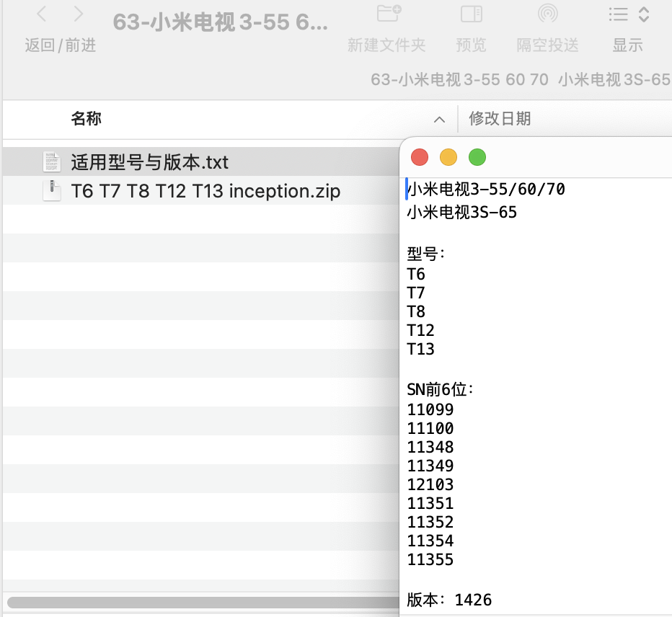This screenshot has width=672, height=617.
Task: Click model line T6
Action: [416, 274]
